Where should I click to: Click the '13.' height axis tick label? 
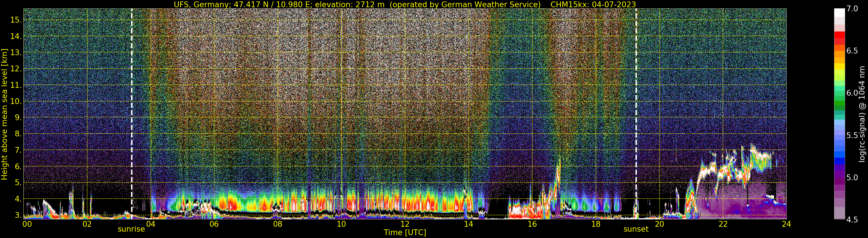coord(16,53)
